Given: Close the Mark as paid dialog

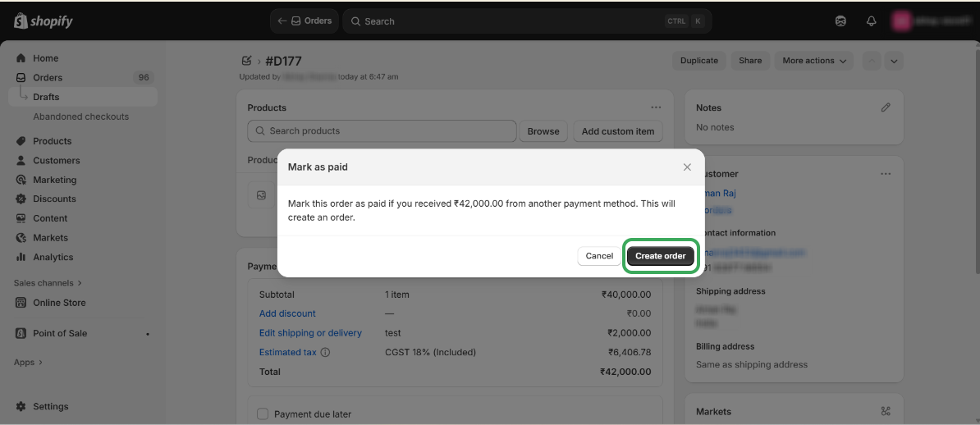Looking at the screenshot, I should tap(687, 167).
